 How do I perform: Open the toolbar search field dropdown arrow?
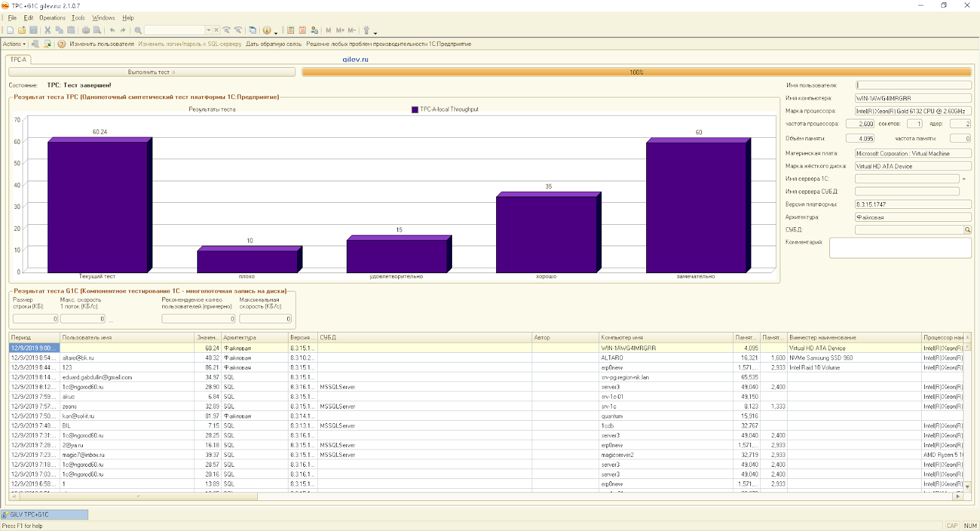[x=208, y=30]
